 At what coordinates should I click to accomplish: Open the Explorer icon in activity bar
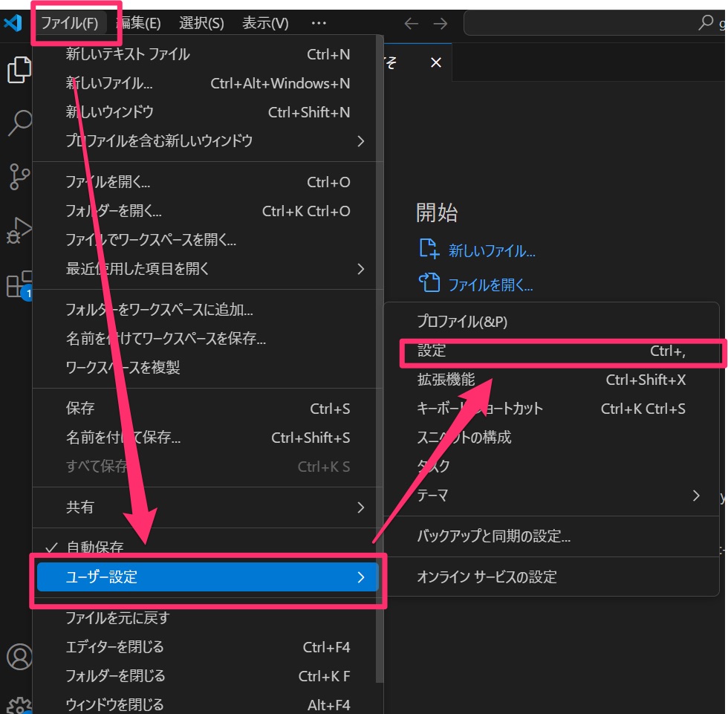pos(18,70)
